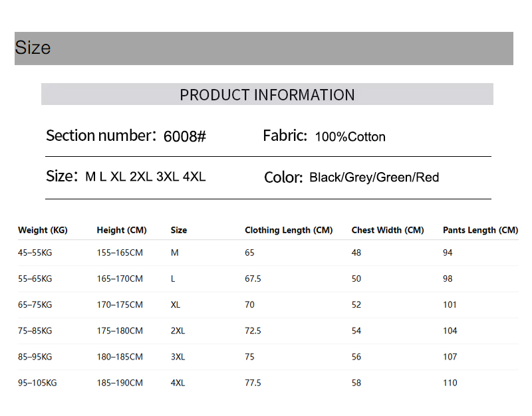Click the Height (CM) column header
The image size is (532, 416).
tap(121, 230)
